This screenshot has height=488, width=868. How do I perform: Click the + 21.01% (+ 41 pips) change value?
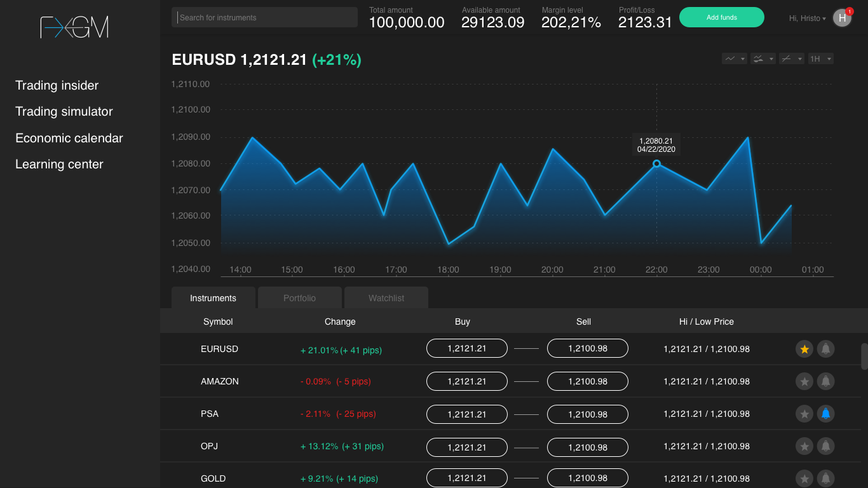click(341, 350)
